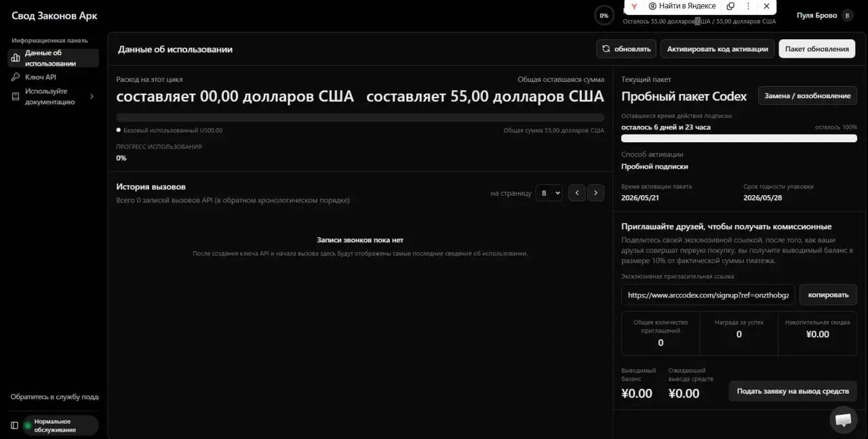Click Пакет обновления button

(x=817, y=49)
